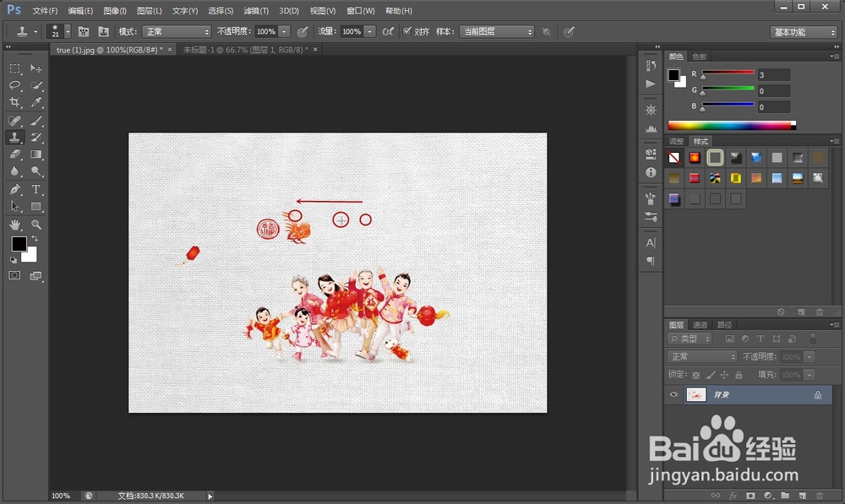
Task: Switch to the 未标题-1 document tab
Action: click(246, 50)
